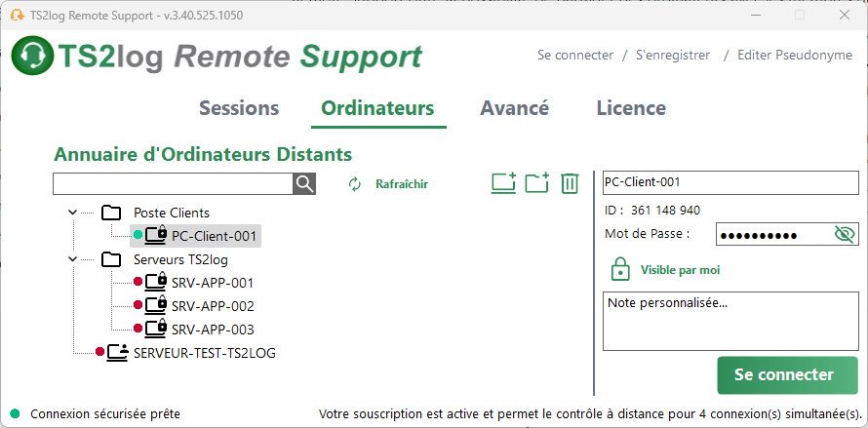This screenshot has height=428, width=868.
Task: Select SERVEUR-TEST-TS2LOG in the tree
Action: [204, 353]
